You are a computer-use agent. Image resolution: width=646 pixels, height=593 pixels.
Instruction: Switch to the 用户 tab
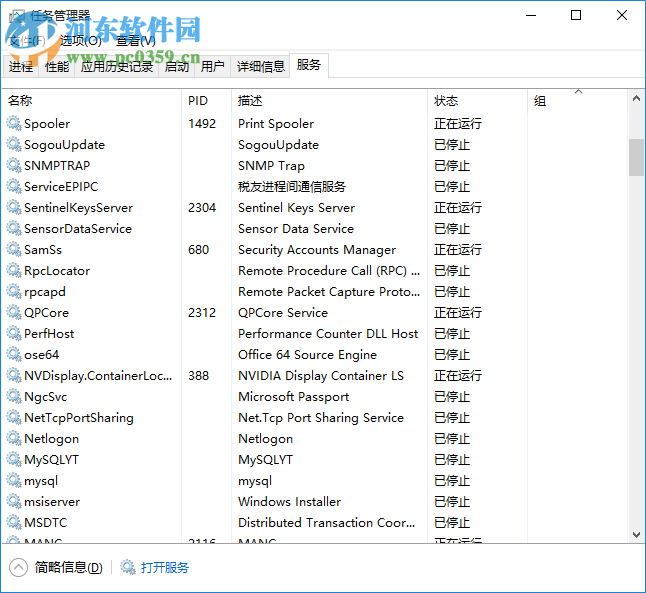213,66
